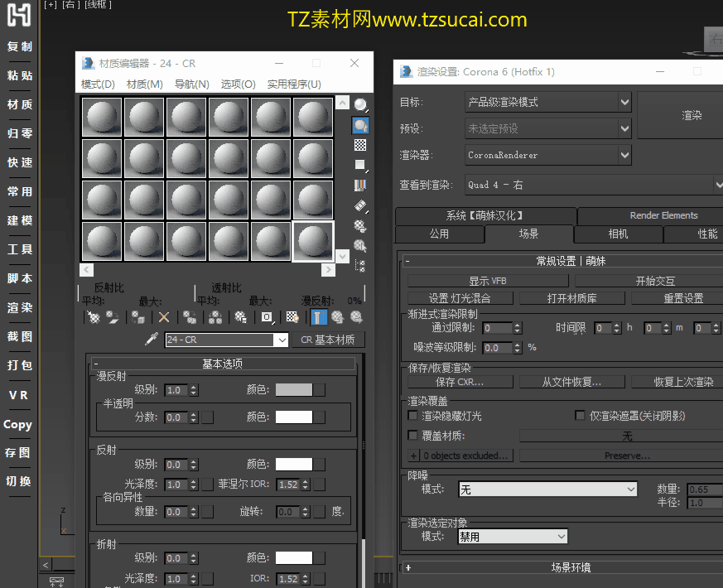The height and width of the screenshot is (588, 723).
Task: Open the 材质(M) menu
Action: (x=145, y=84)
